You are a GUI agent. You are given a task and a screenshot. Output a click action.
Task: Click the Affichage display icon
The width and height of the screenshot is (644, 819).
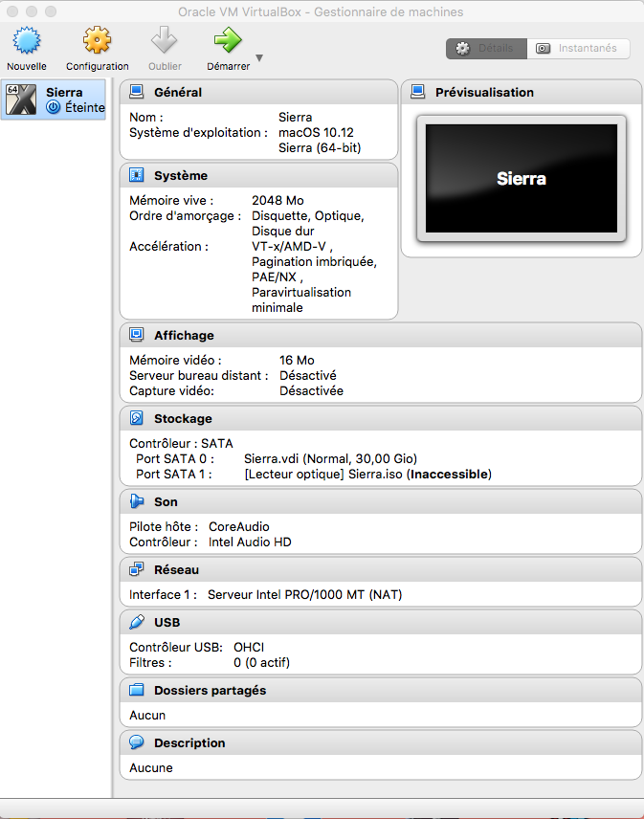136,335
